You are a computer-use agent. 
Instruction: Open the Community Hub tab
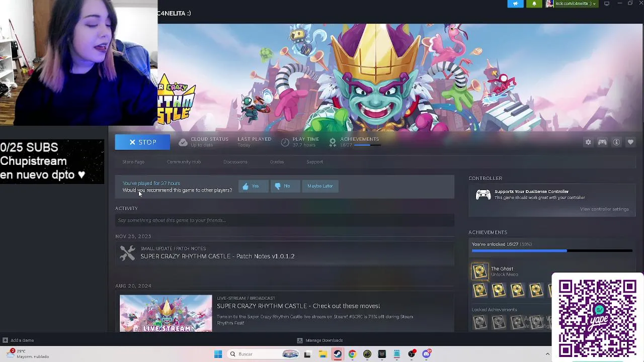tap(184, 162)
